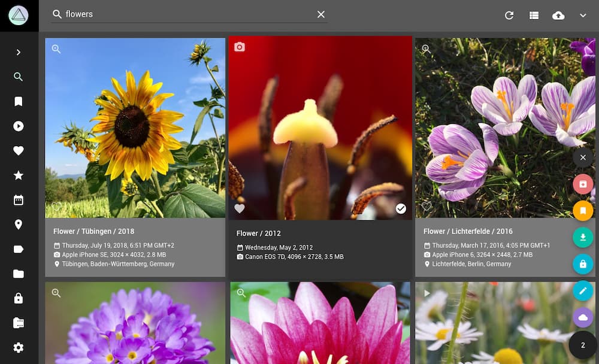Open the layout view menu next to refresh
Viewport: 599px width, 364px height.
(x=533, y=15)
